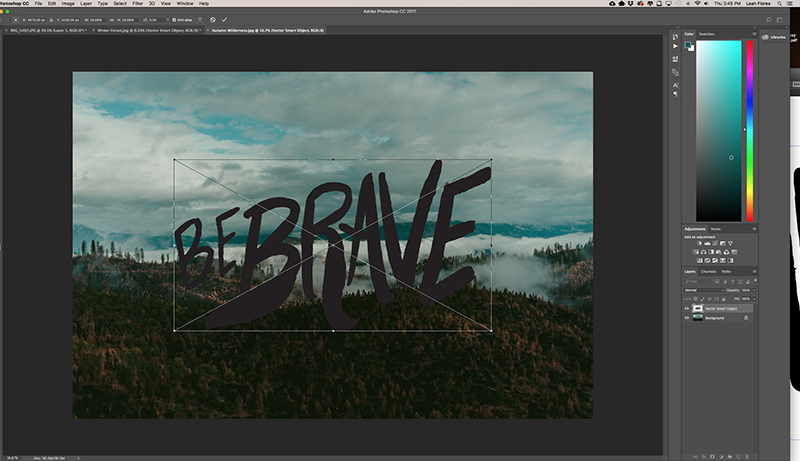The image size is (800, 461).
Task: Switch to Winter Forest.jpg document tab
Action: [x=148, y=30]
